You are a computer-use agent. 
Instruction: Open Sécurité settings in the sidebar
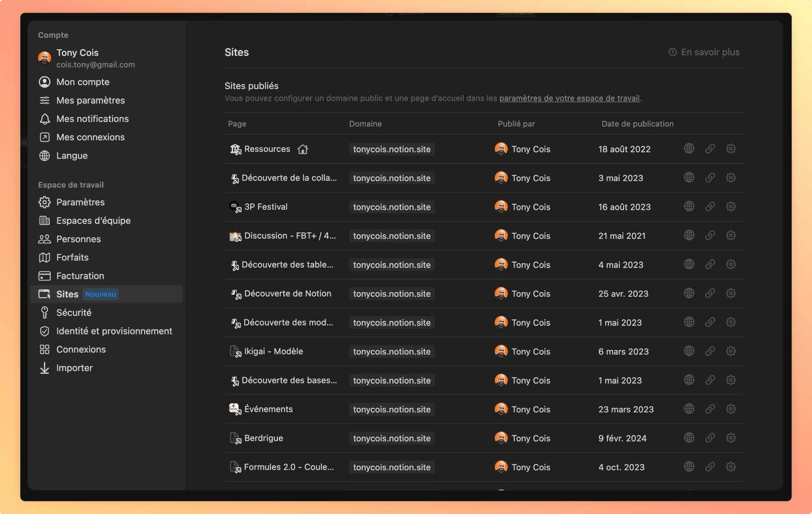(x=73, y=312)
